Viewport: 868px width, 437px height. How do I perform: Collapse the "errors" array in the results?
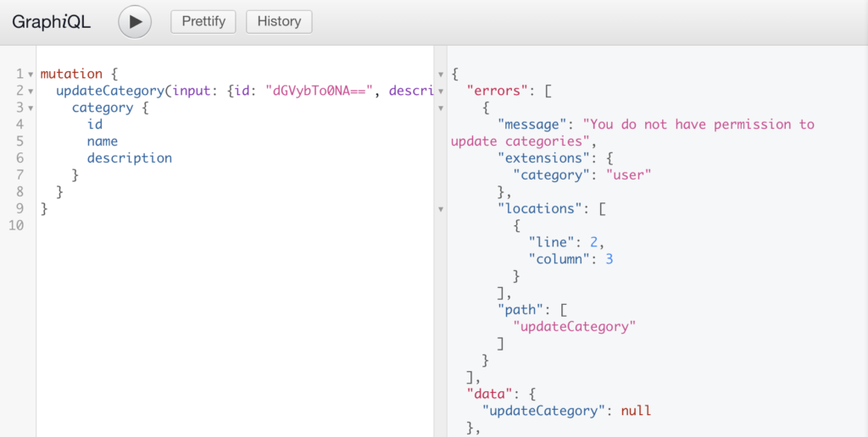pyautogui.click(x=441, y=91)
